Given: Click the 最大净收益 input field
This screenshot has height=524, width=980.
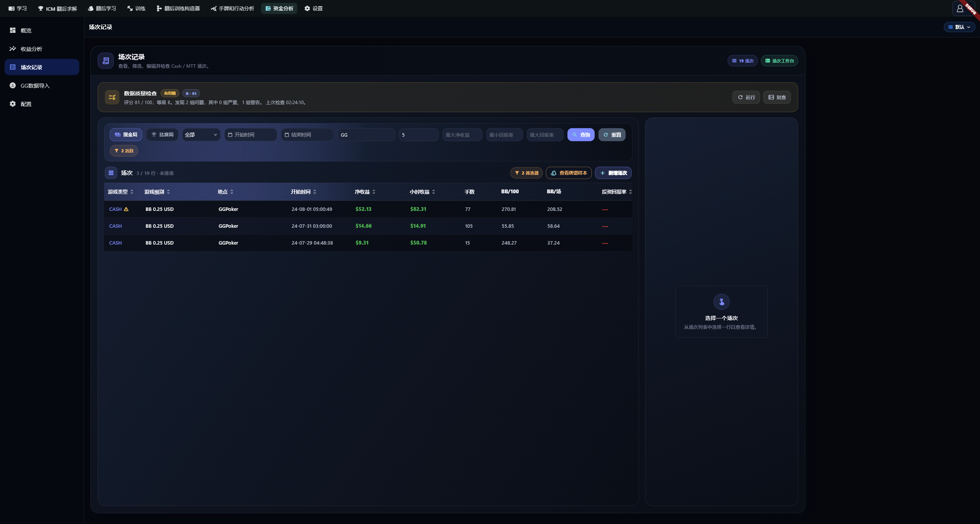Looking at the screenshot, I should (x=462, y=135).
